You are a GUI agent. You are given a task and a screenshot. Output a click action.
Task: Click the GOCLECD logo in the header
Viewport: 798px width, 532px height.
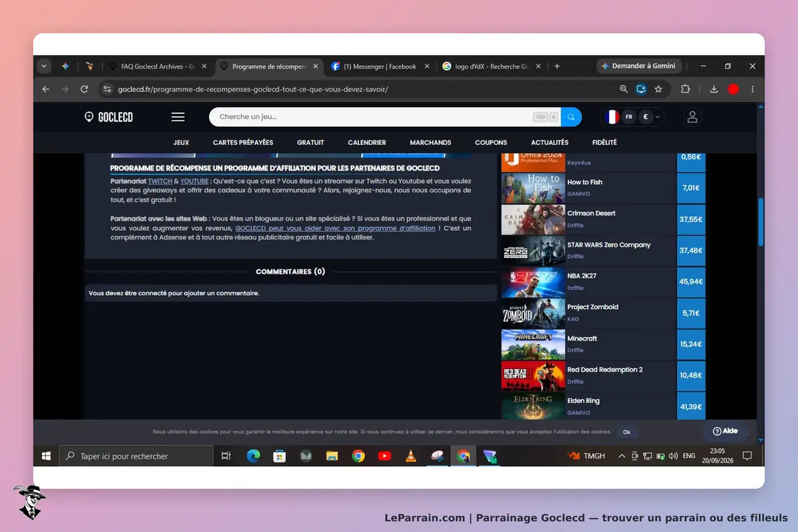108,117
